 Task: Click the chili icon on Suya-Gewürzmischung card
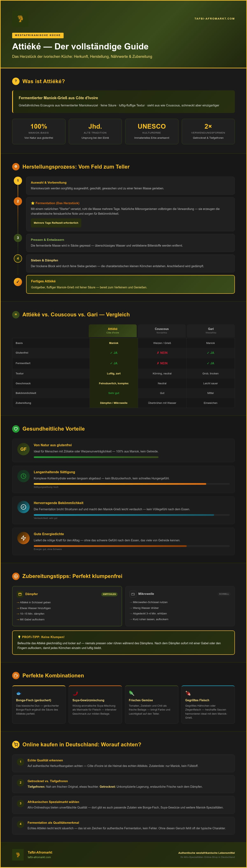pos(75,693)
